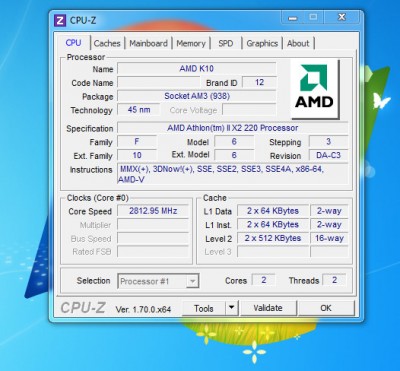
Task: Select the CPU tab
Action: [73, 43]
